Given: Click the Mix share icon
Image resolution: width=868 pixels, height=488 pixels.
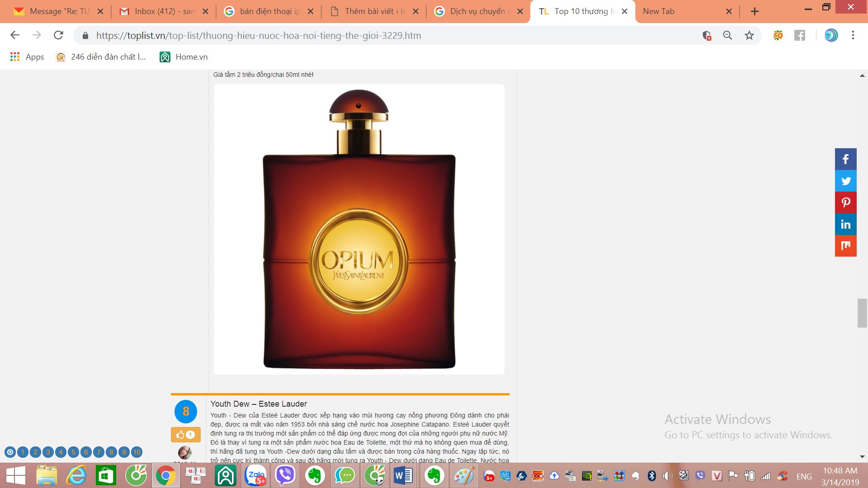Looking at the screenshot, I should coord(845,246).
